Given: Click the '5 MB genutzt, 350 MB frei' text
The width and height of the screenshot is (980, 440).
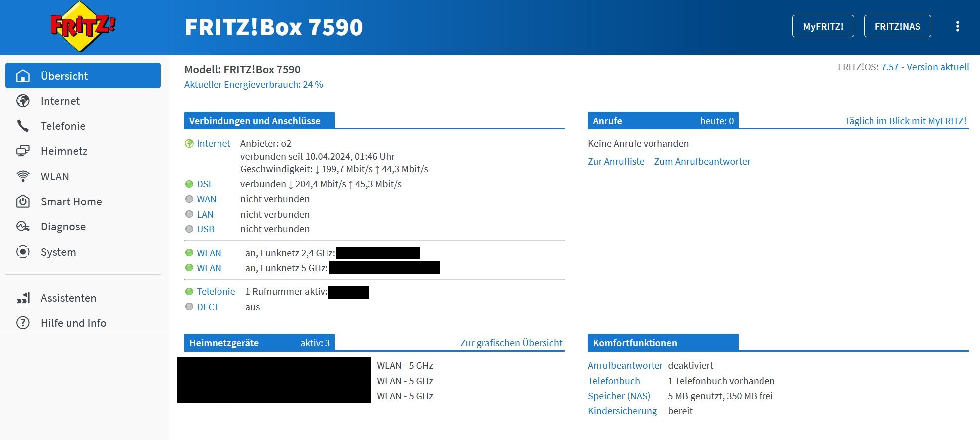Looking at the screenshot, I should pos(720,396).
